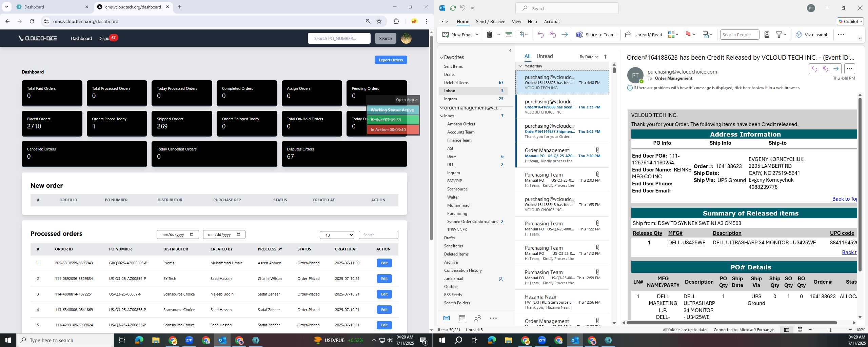Open the red Follow Up flag menu

690,35
